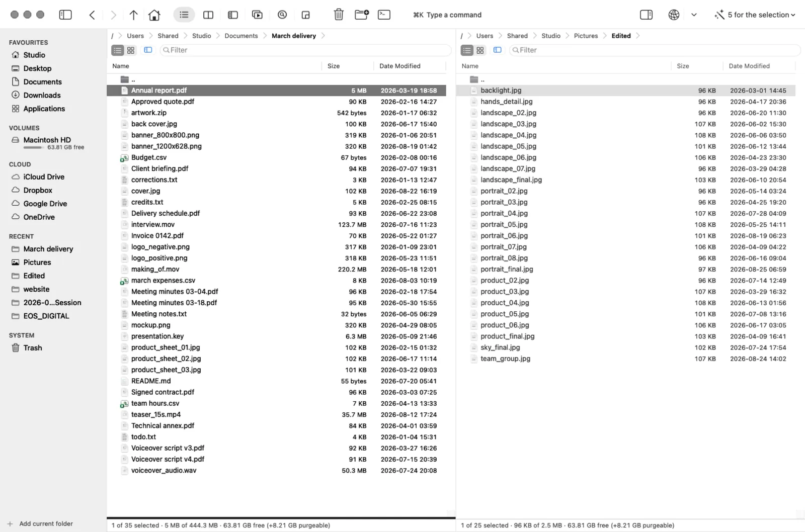
Task: Open the Home folder from the toolbar
Action: click(154, 15)
